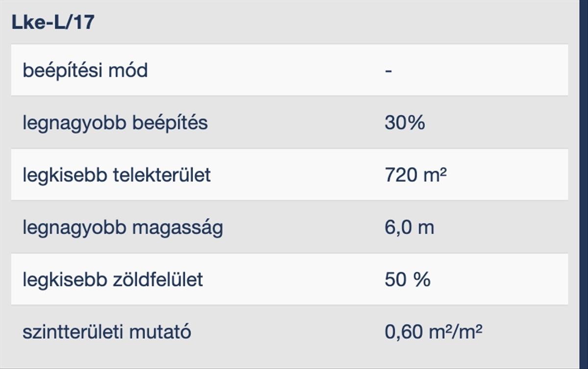
Task: Click the 0,60 m²/m² floor ratio value
Action: (x=433, y=332)
